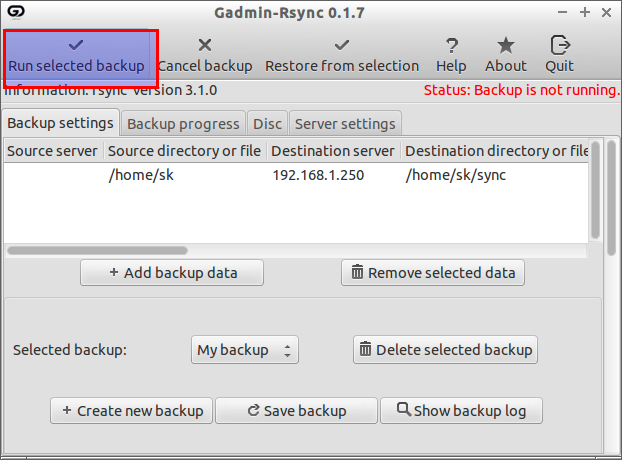
Task: Click the Selected backup label
Action: 70,350
